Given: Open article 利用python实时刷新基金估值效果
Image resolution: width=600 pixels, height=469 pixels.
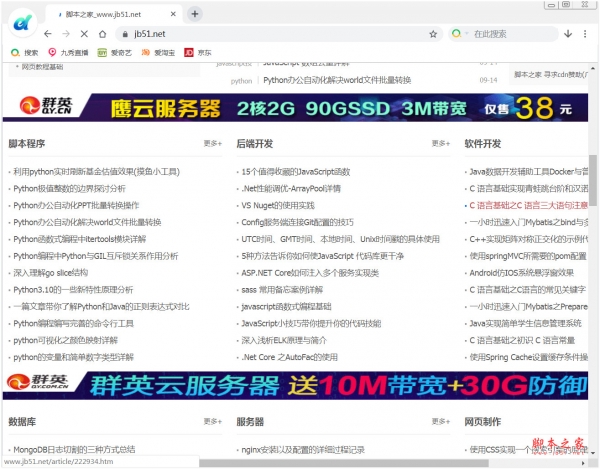Looking at the screenshot, I should pyautogui.click(x=96, y=172).
